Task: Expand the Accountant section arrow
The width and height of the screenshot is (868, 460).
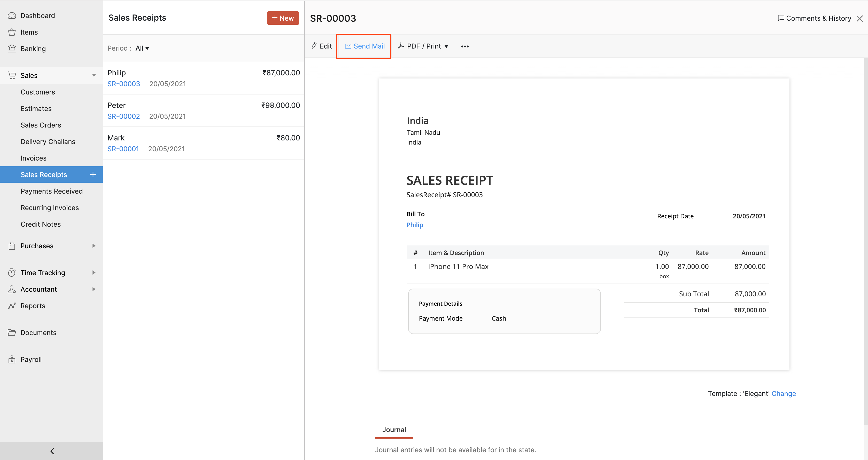Action: [94, 289]
